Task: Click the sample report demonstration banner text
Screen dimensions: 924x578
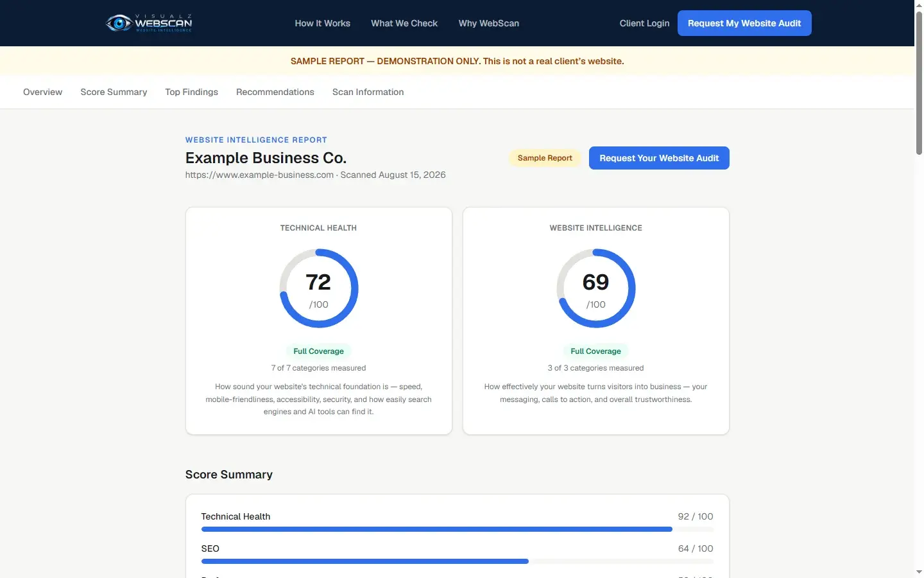Action: click(458, 61)
